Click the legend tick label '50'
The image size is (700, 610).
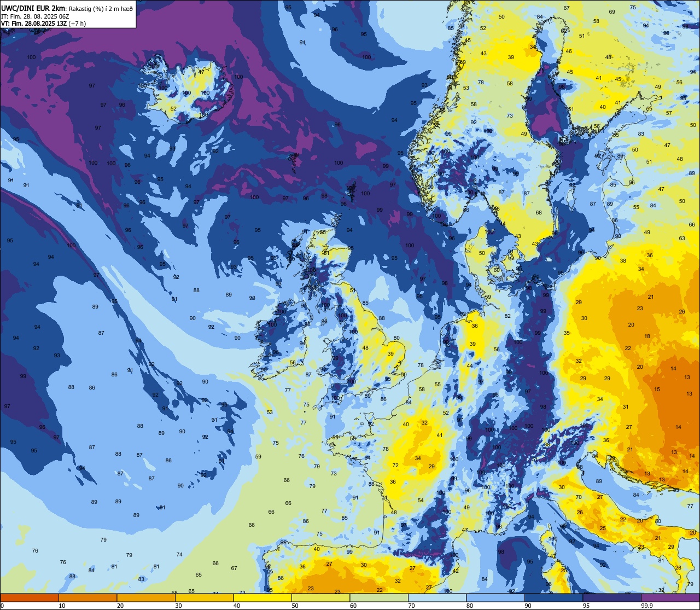[x=295, y=606]
